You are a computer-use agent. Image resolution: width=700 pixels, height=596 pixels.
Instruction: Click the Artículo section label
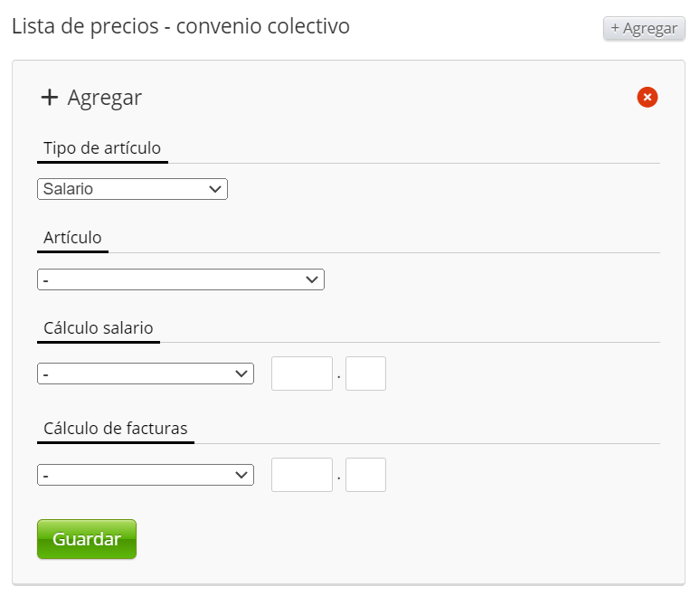pyautogui.click(x=72, y=238)
